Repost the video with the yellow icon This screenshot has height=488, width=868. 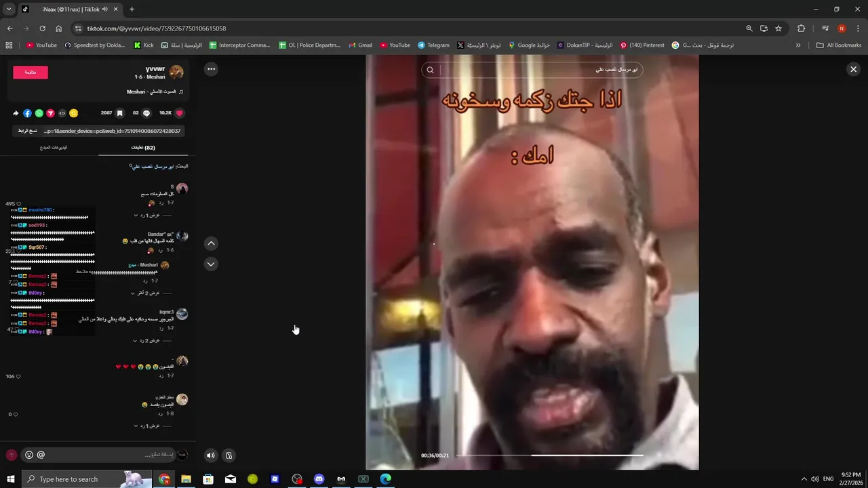tap(73, 113)
